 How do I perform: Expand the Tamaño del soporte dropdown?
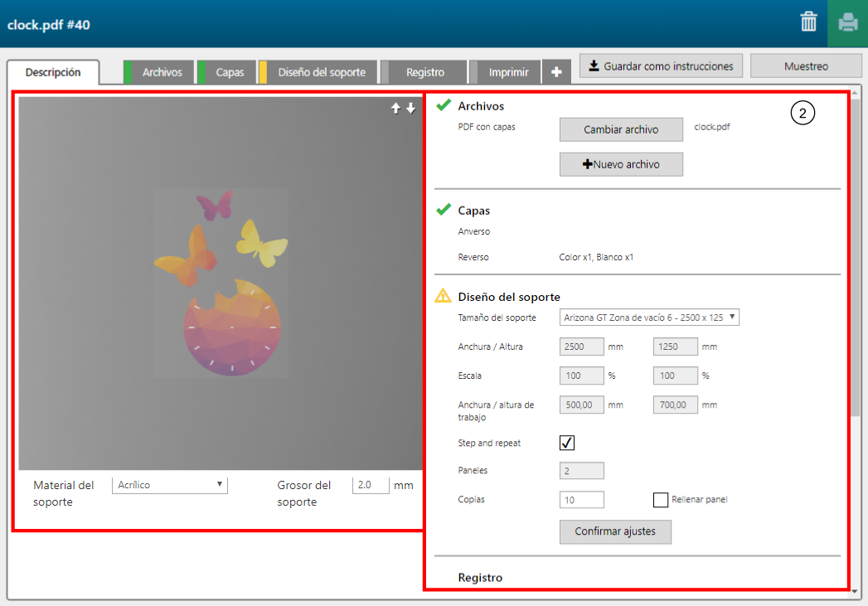(x=649, y=317)
